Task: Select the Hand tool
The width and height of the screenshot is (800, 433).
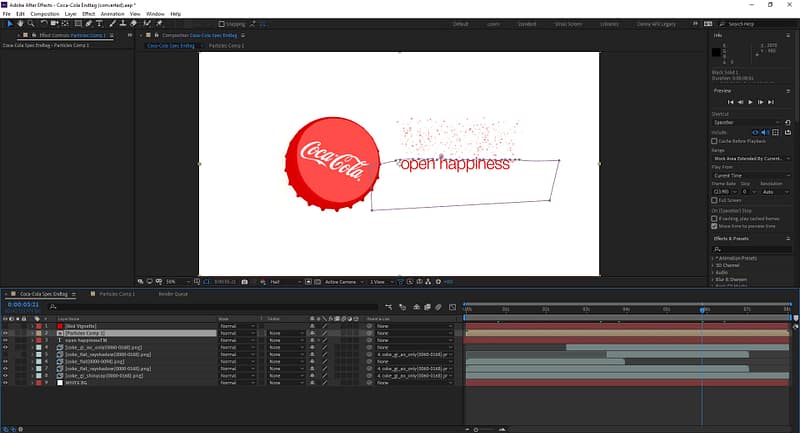Action: (20, 23)
